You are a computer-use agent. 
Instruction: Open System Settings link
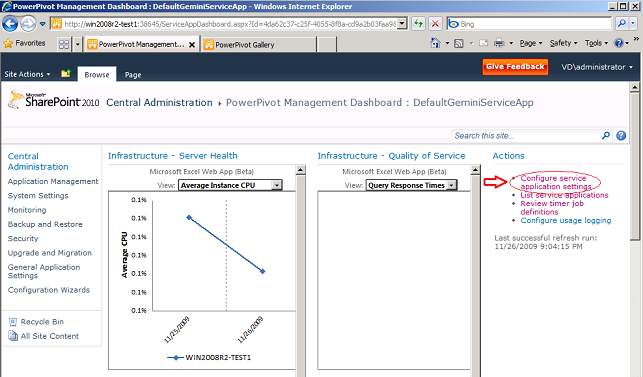(x=38, y=196)
